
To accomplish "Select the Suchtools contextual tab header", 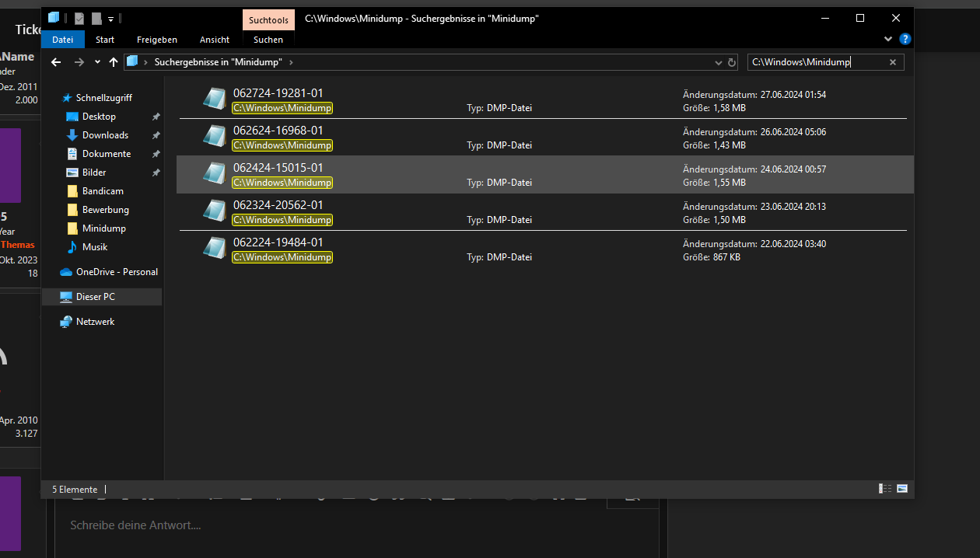I will (x=268, y=20).
